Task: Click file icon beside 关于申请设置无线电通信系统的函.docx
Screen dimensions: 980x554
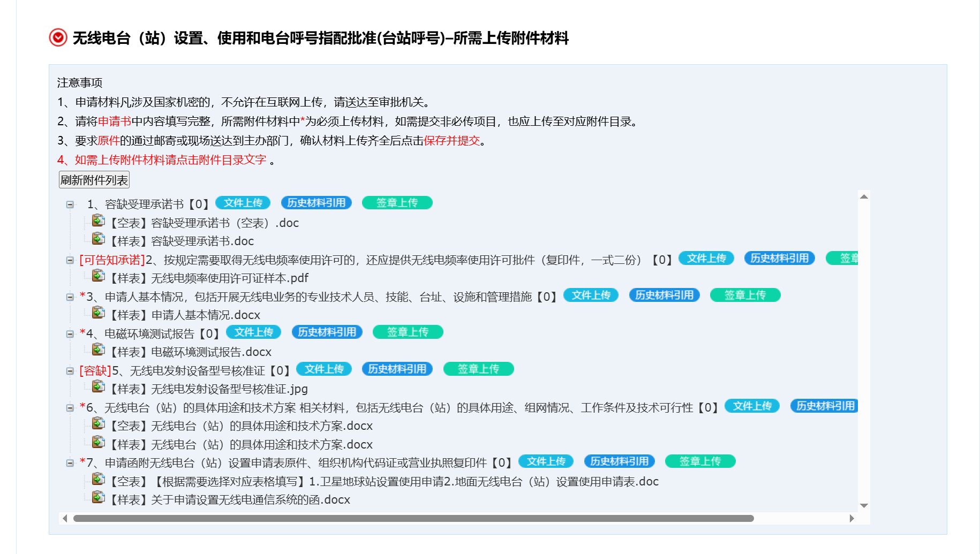Action: click(98, 497)
